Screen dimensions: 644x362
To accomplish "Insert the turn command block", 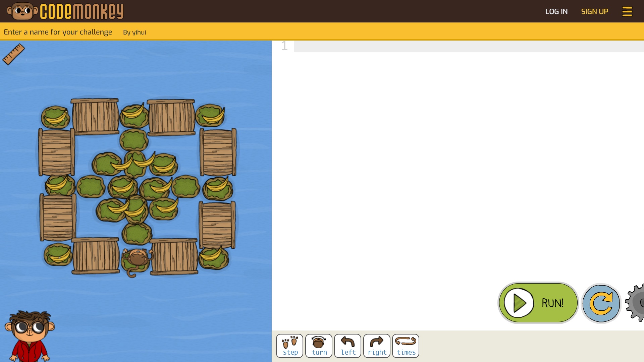I will pyautogui.click(x=319, y=346).
